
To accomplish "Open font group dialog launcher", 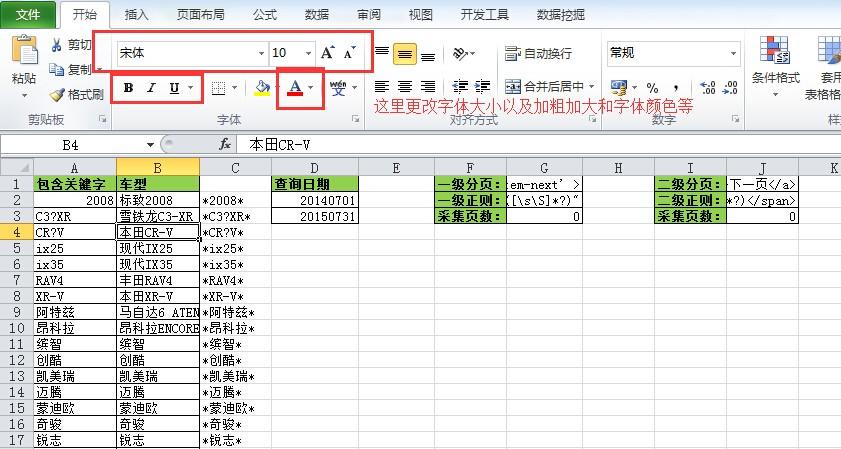I will [x=355, y=119].
